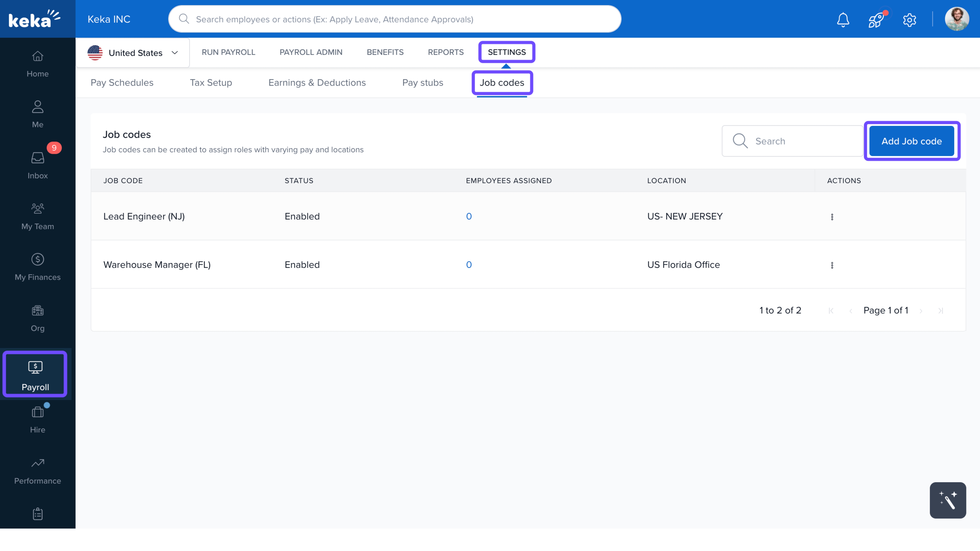Open the settings gear icon
980x551 pixels.
[909, 19]
